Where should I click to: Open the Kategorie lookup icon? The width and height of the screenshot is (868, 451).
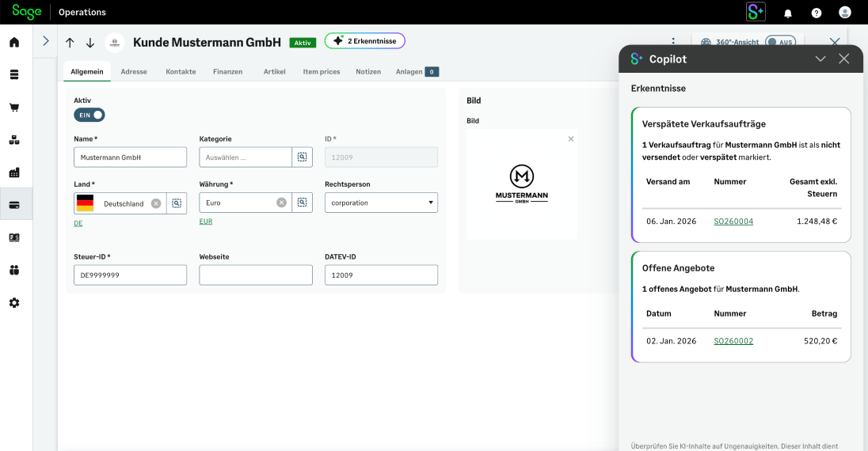[x=303, y=157]
